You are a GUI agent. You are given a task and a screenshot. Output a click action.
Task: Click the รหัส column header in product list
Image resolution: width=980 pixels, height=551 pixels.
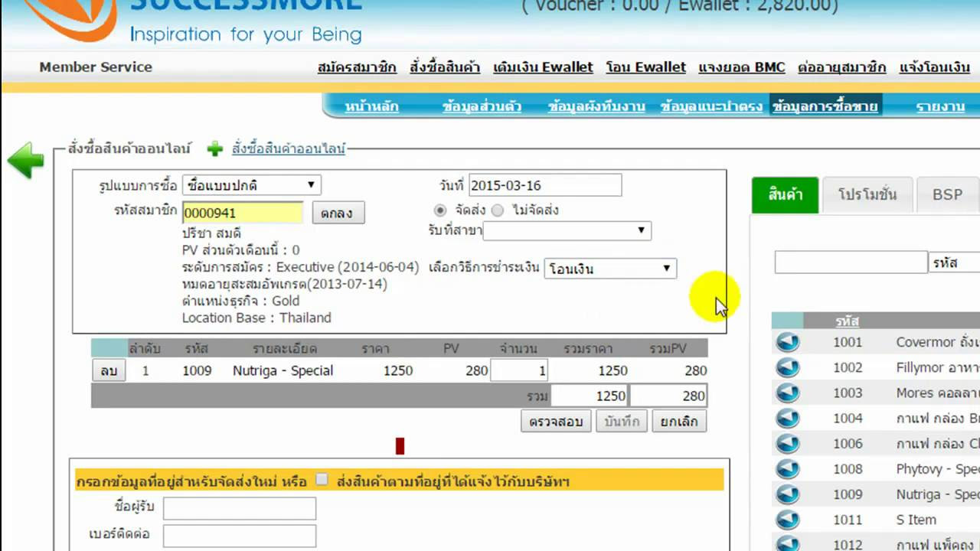[x=848, y=321]
